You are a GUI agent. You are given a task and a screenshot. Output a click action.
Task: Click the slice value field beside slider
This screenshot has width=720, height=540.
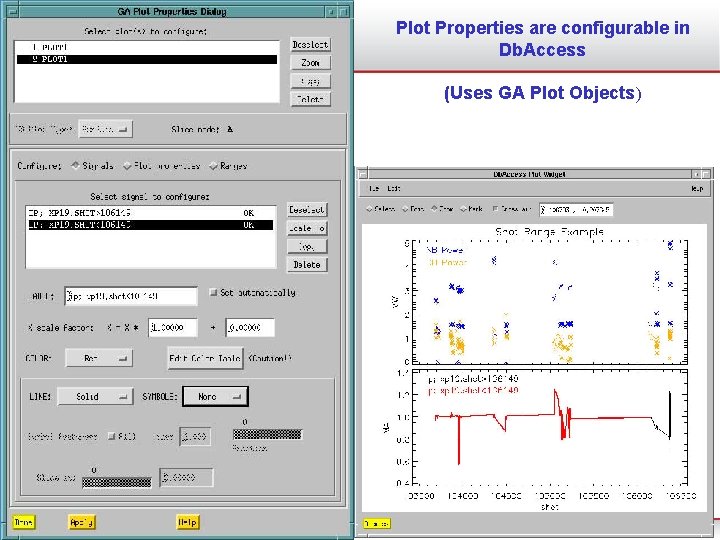tap(186, 478)
